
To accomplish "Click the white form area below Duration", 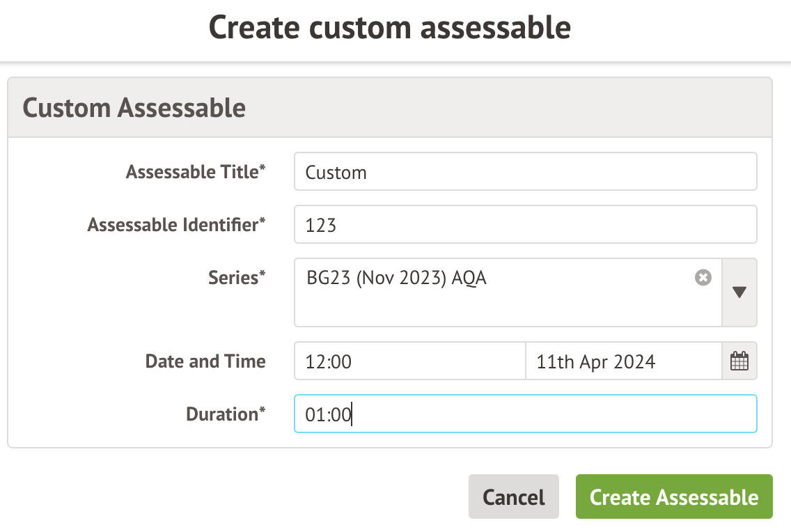I will pyautogui.click(x=390, y=440).
